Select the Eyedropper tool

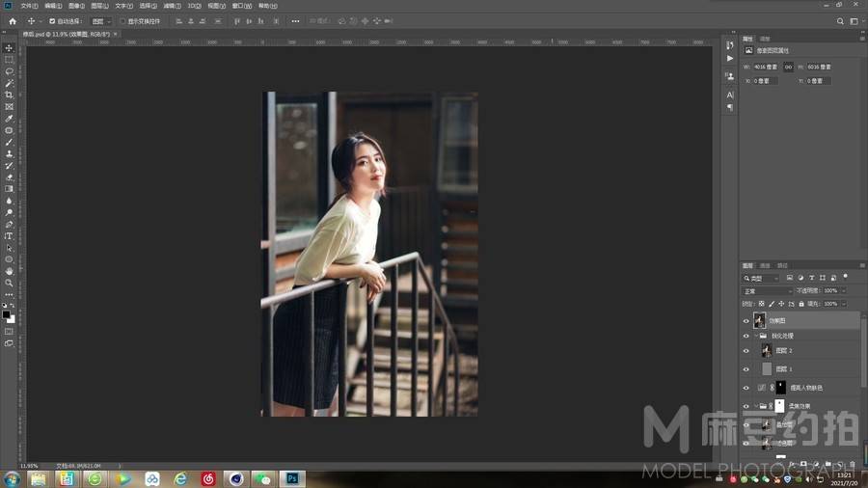point(9,119)
